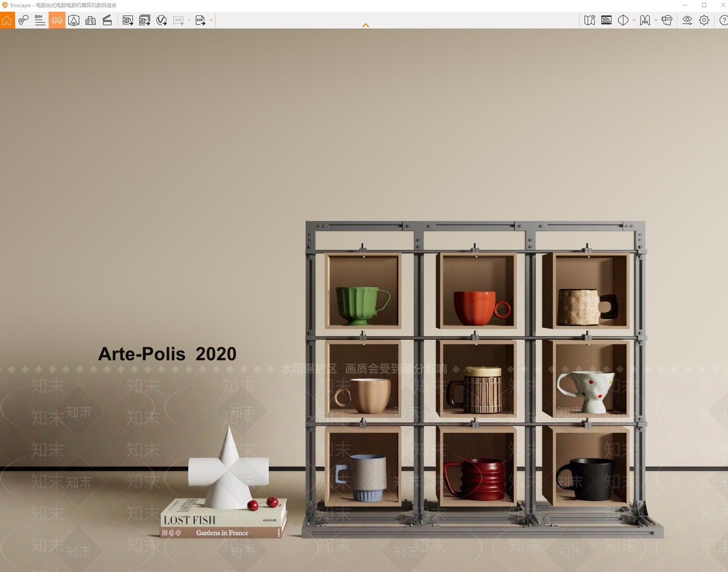Toggle the binoculars Safe Frame view
Image resolution: width=728 pixels, height=572 pixels.
(x=57, y=20)
